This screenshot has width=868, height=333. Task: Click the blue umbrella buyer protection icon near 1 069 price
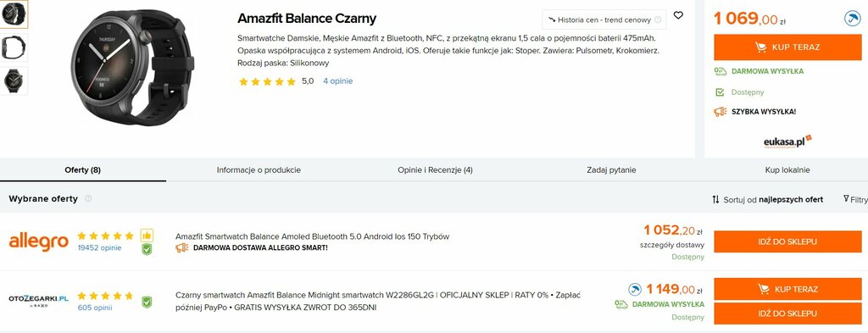[853, 19]
